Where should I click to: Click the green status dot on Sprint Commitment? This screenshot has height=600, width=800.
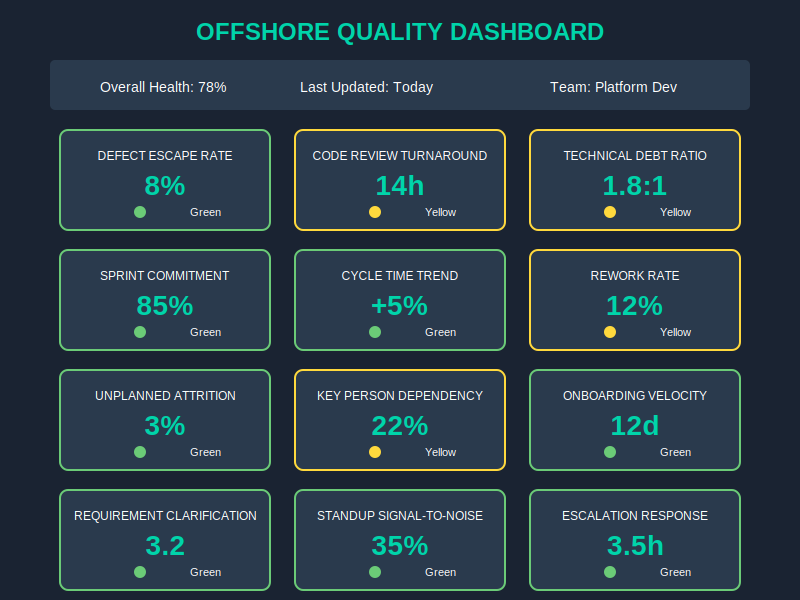coord(140,332)
